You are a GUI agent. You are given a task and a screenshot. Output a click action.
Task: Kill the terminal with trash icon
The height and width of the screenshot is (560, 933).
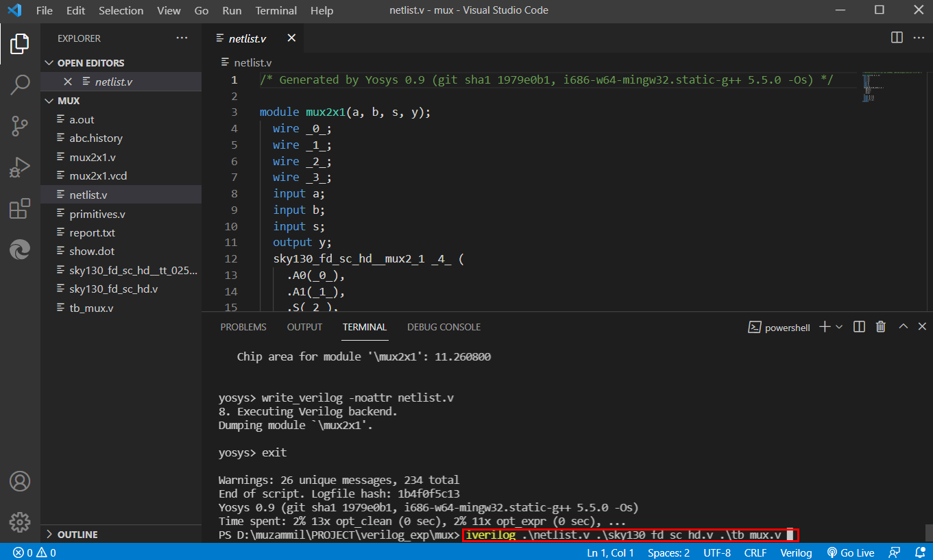[881, 327]
